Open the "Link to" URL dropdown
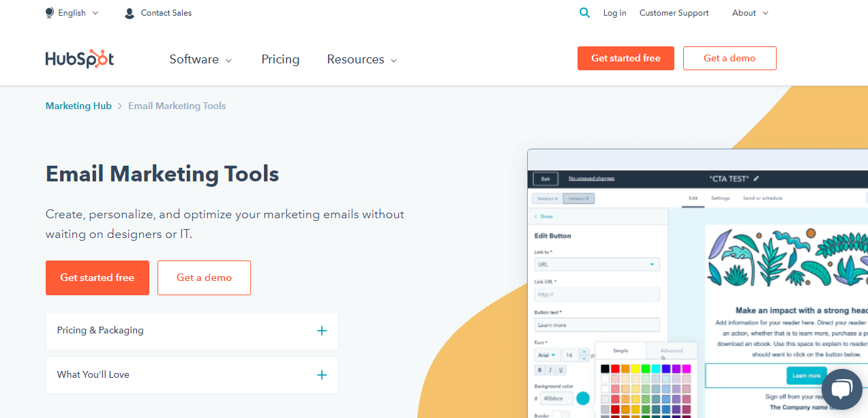The height and width of the screenshot is (418, 868). [597, 264]
